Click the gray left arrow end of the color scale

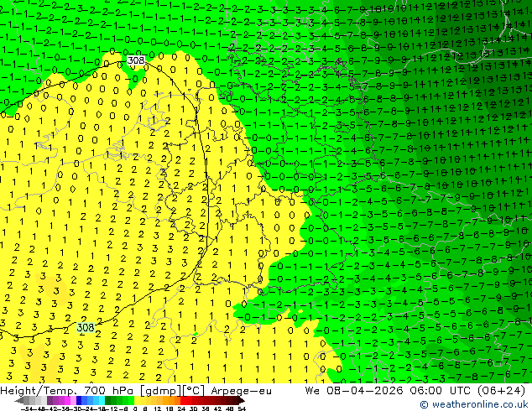tap(19, 400)
